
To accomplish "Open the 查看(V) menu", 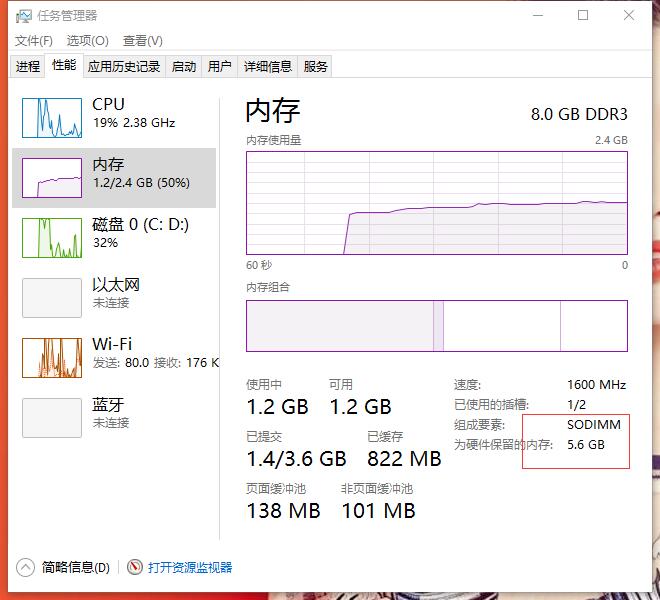I will click(x=143, y=41).
